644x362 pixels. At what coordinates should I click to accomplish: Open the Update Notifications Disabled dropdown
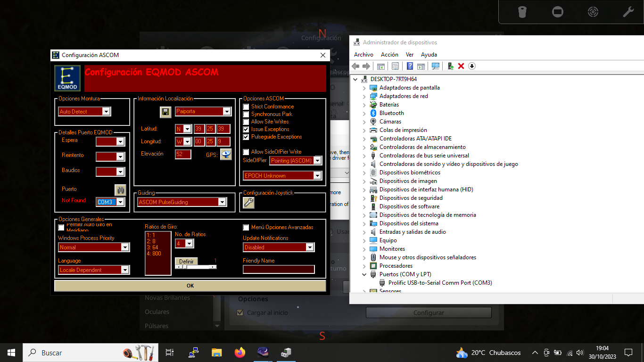tap(310, 247)
